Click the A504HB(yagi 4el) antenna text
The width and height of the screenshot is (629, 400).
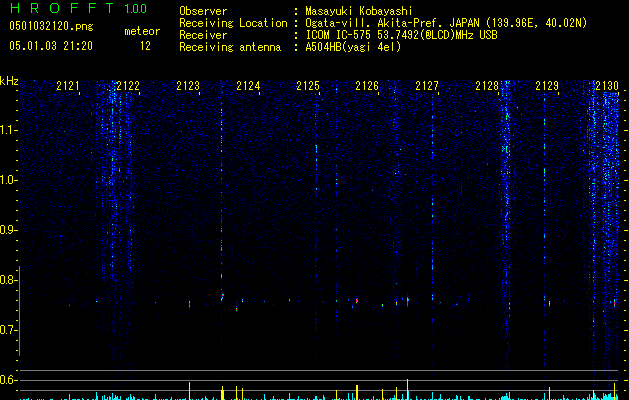pyautogui.click(x=353, y=47)
